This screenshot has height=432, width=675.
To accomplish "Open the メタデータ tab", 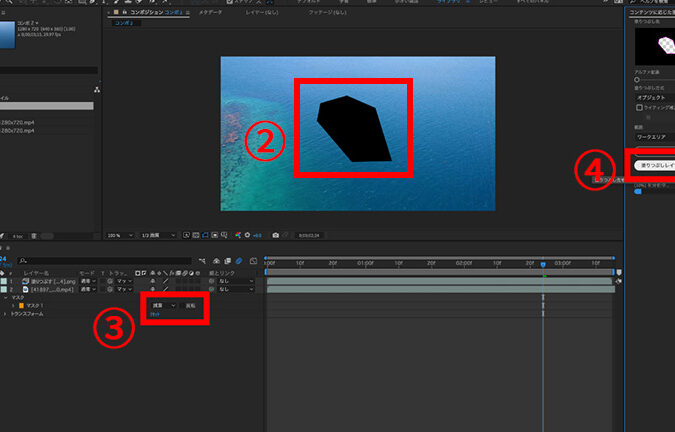I will pyautogui.click(x=210, y=12).
